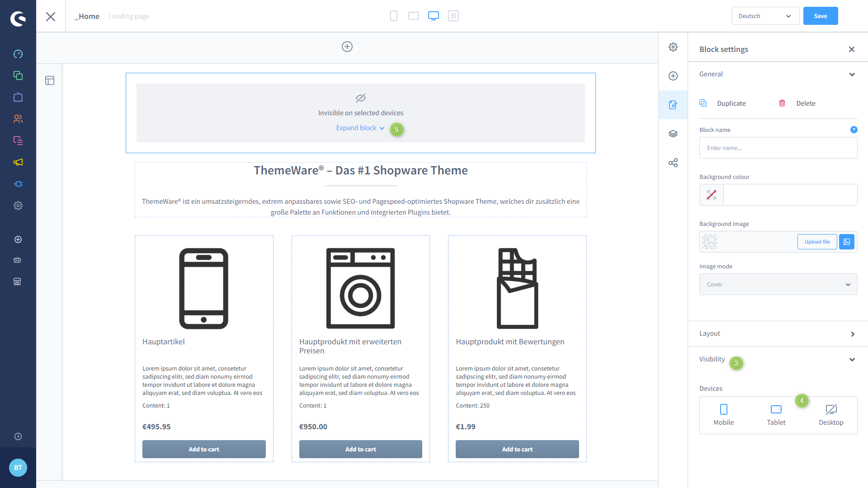Open the BT user avatar menu
The image size is (868, 488).
tap(18, 468)
